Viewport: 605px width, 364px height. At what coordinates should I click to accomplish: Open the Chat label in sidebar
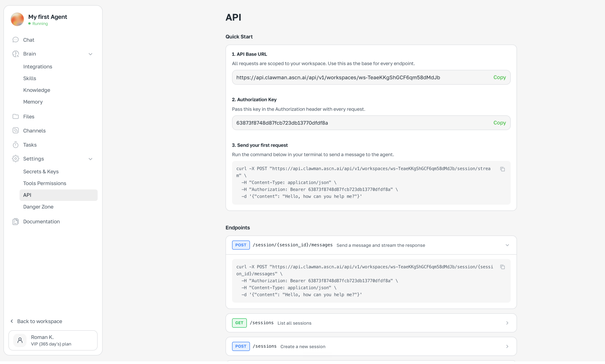click(29, 40)
